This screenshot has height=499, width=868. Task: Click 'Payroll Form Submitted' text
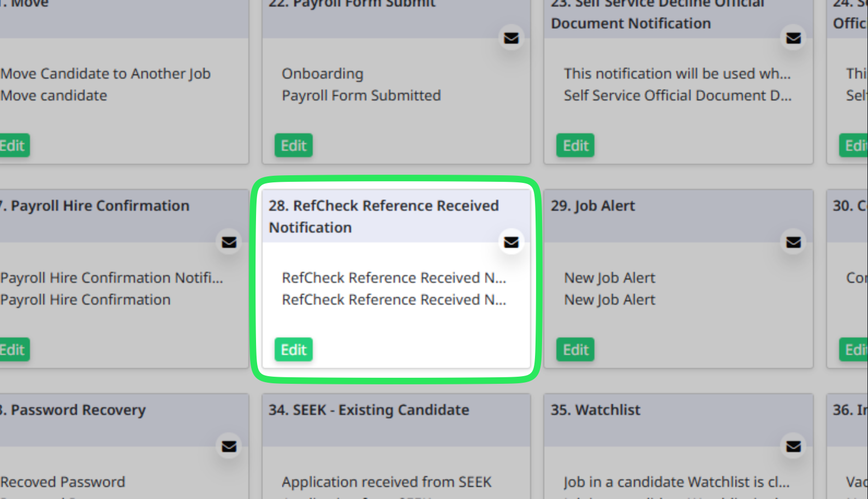click(361, 96)
